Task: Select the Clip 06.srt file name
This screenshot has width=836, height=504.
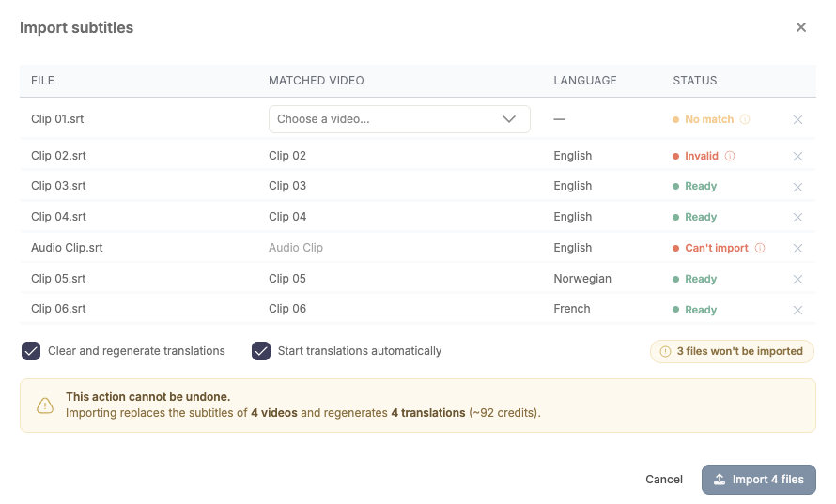Action: click(x=58, y=309)
